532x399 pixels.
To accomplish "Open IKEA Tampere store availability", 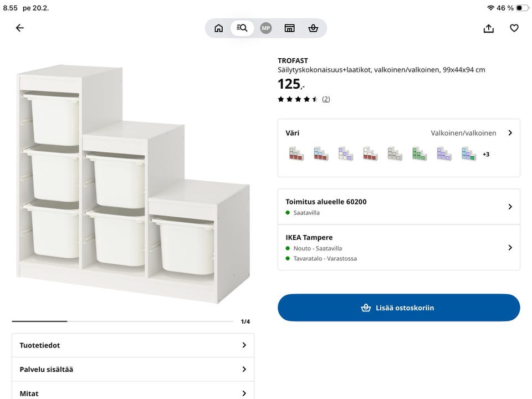I will 399,247.
